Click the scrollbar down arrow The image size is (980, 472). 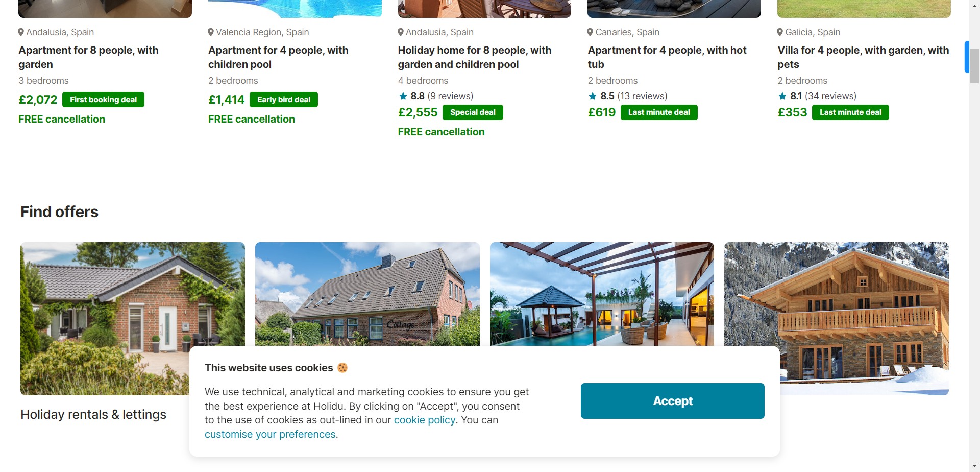click(974, 466)
